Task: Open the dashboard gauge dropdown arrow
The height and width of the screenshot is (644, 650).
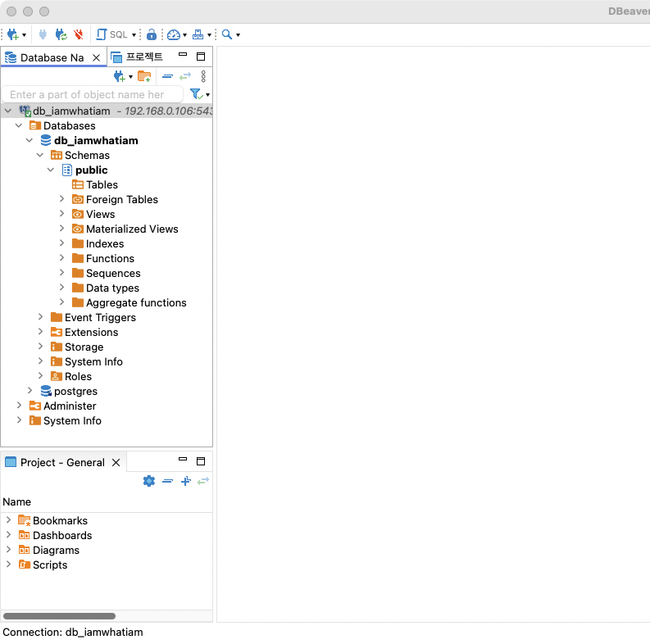Action: click(x=185, y=34)
